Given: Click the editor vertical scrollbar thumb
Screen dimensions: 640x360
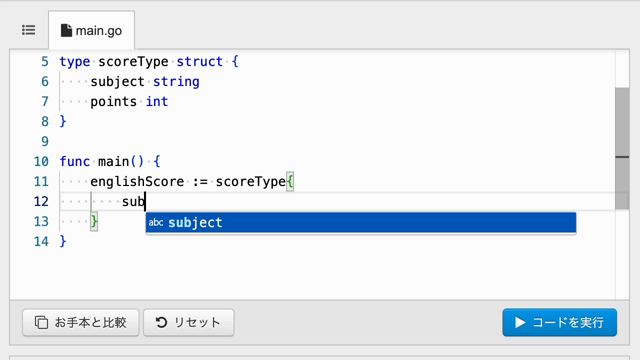Looking at the screenshot, I should point(622,148).
